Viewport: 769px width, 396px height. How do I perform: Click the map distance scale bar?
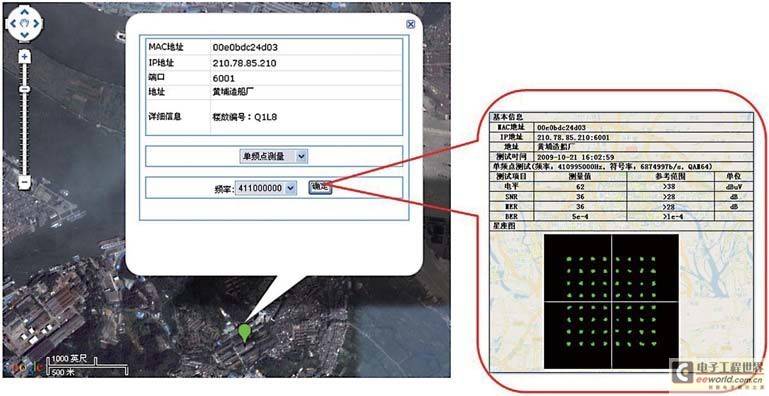[x=87, y=366]
